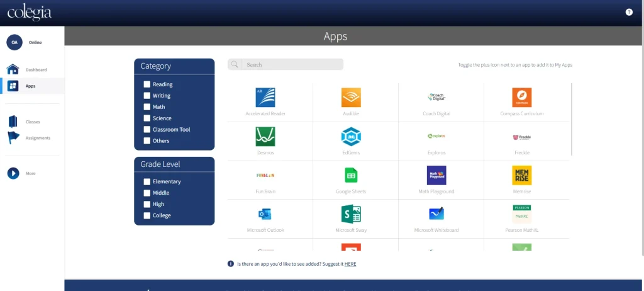
Task: Click the Grade Level panel header
Action: (x=174, y=164)
